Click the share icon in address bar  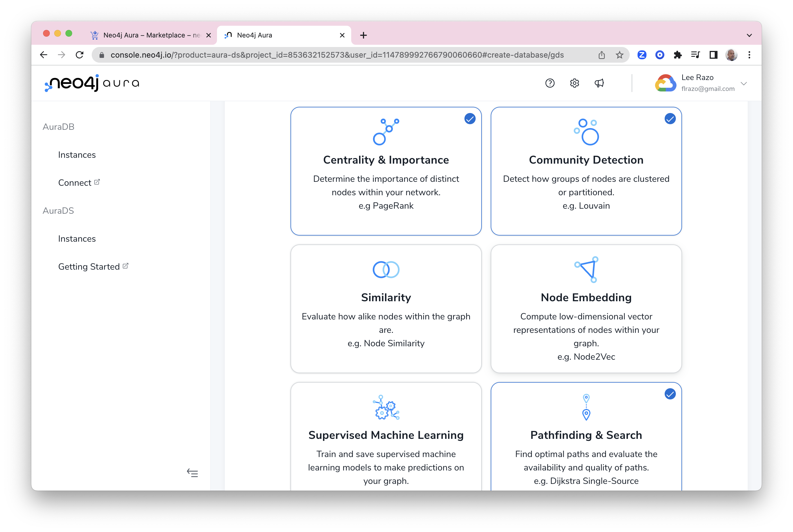pyautogui.click(x=601, y=55)
